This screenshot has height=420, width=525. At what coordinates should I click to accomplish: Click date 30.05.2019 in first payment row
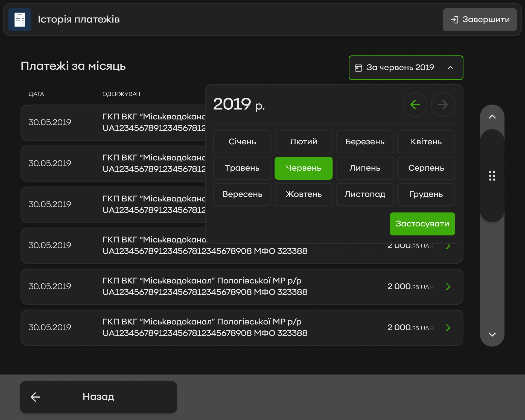[50, 122]
